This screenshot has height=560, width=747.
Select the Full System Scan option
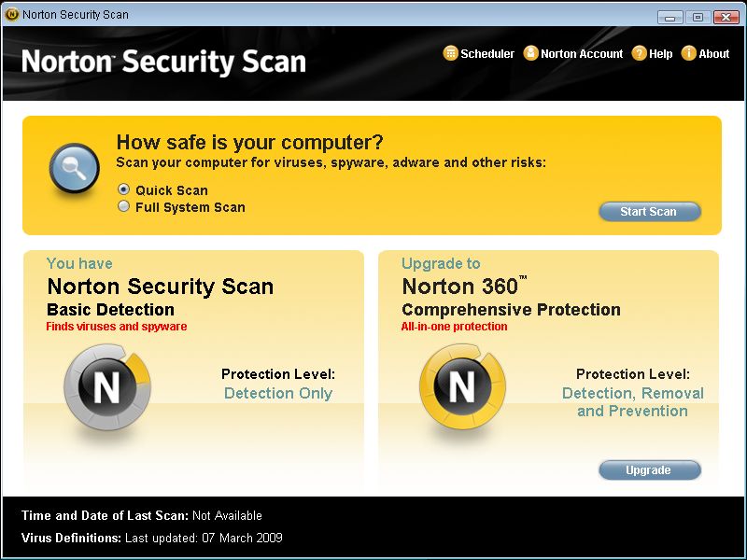(x=124, y=206)
